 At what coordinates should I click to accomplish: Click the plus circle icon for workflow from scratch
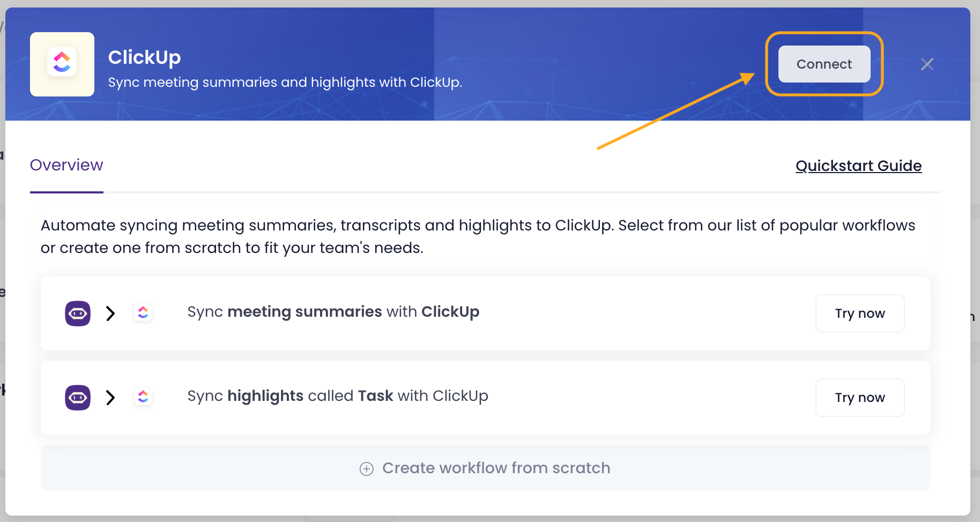click(x=366, y=469)
